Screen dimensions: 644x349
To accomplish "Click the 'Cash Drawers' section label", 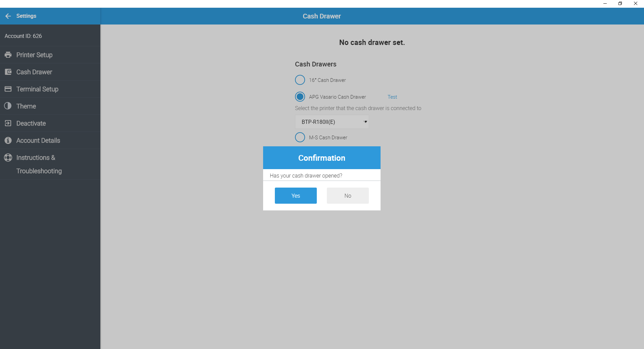I will click(x=315, y=64).
